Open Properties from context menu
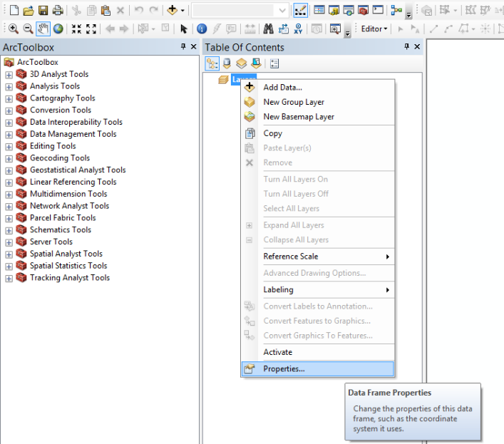 [x=317, y=369]
